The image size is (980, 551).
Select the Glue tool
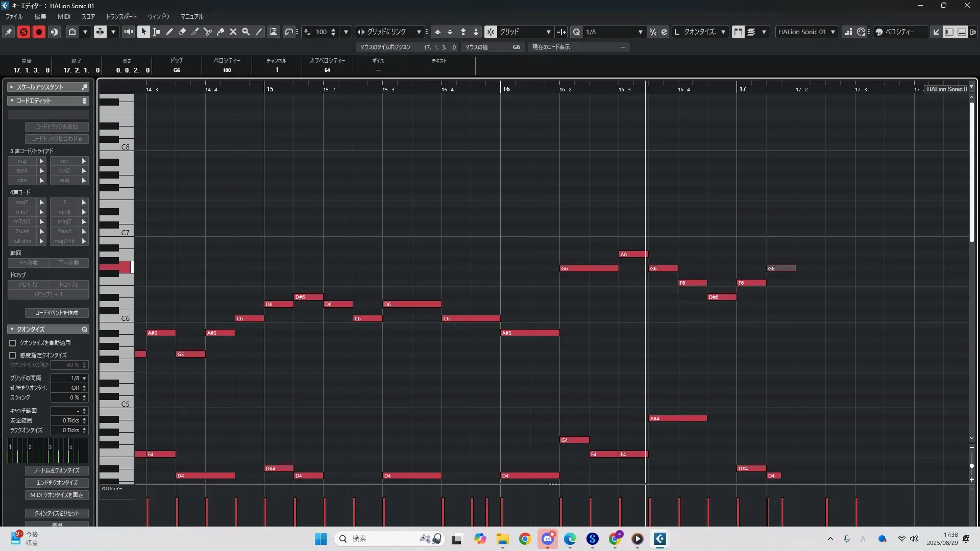220,32
